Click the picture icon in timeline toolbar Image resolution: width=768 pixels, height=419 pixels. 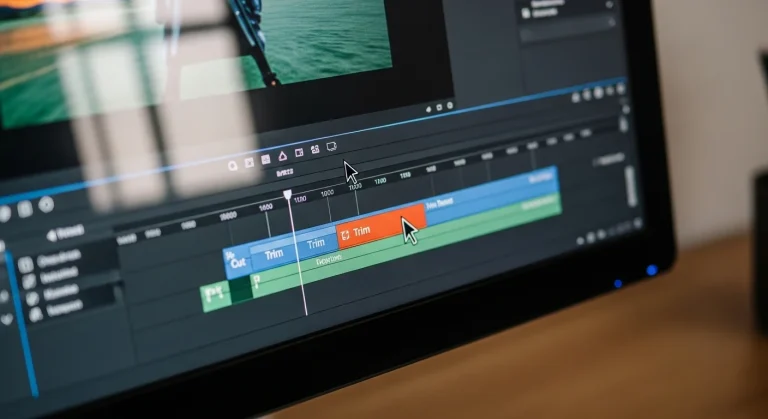click(x=266, y=159)
